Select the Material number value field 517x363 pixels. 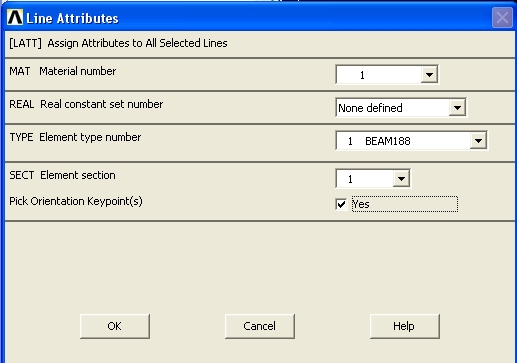pos(378,74)
